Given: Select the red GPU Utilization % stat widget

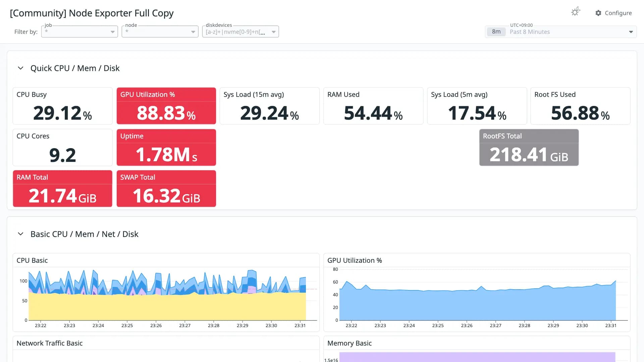Looking at the screenshot, I should tap(166, 106).
